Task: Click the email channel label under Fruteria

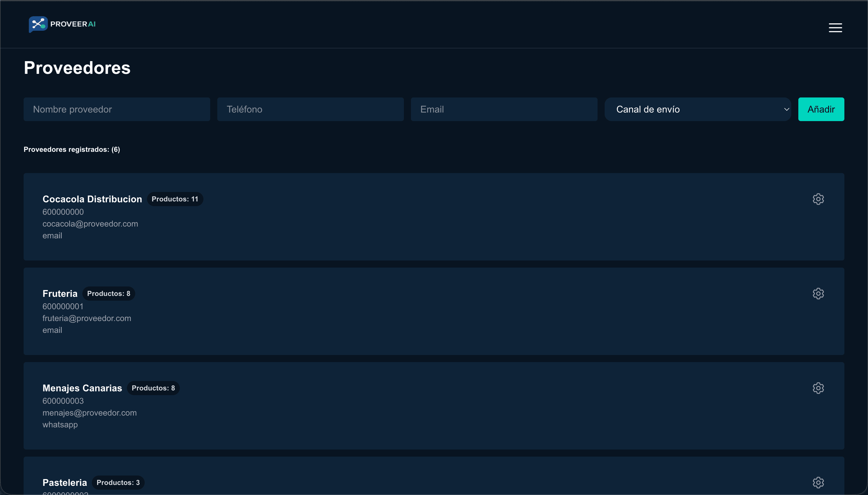Action: (52, 330)
